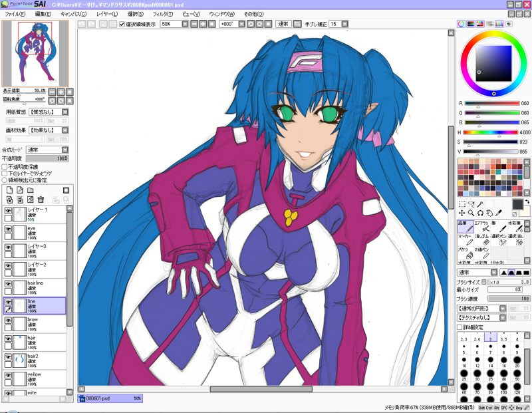
Task: Create a new linework layer
Action: point(20,190)
